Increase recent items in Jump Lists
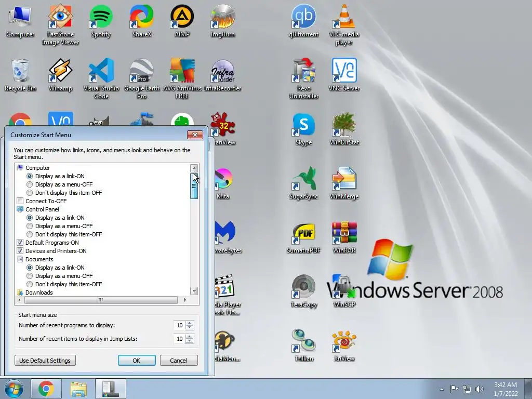 pos(190,337)
